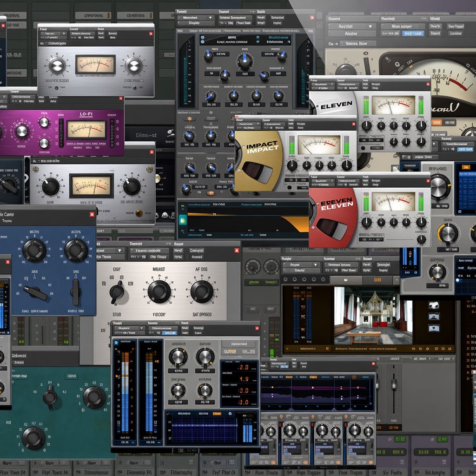Image resolution: width=476 pixels, height=476 pixels.
Task: Open preset dropdown arrow in top-right window header
Action: (370, 26)
